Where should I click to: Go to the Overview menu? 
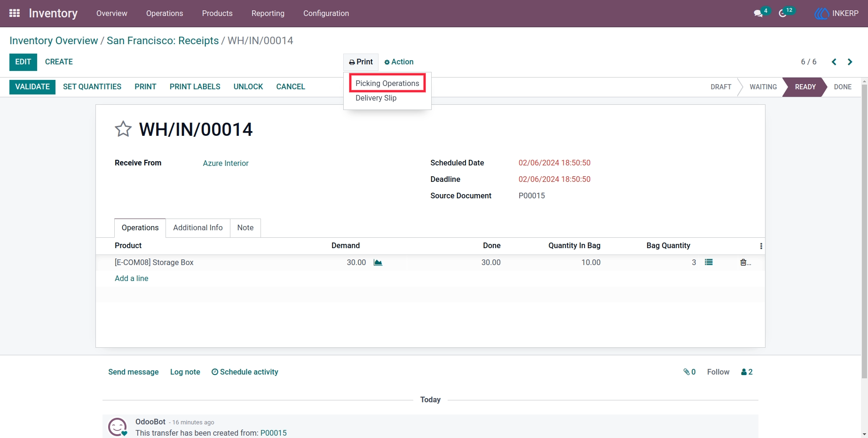(x=112, y=13)
